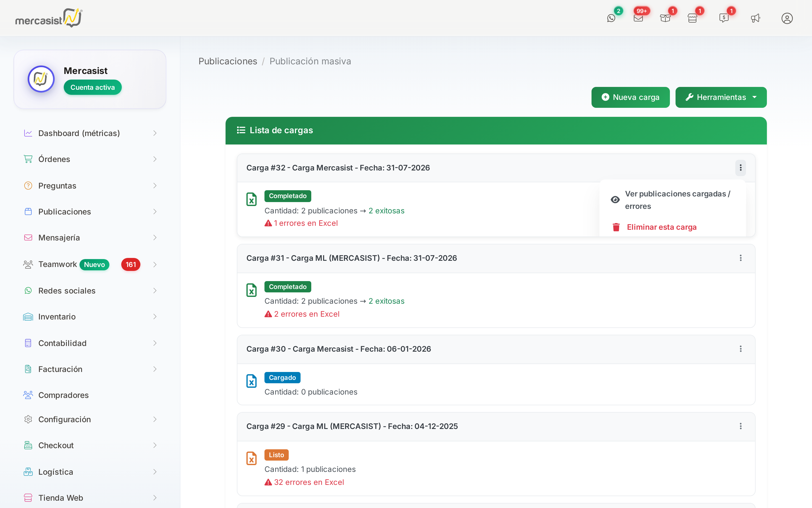Open the Herramientas dropdown button
Screen dimensions: 812x508
721,97
